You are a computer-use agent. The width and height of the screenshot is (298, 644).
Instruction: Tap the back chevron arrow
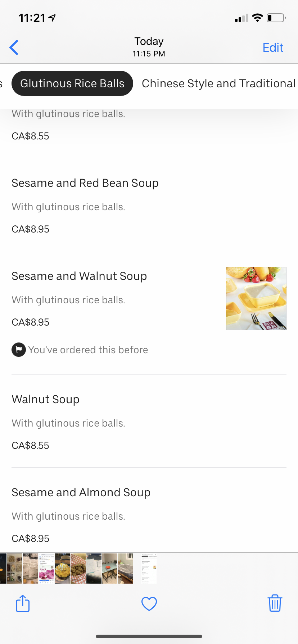pos(14,47)
